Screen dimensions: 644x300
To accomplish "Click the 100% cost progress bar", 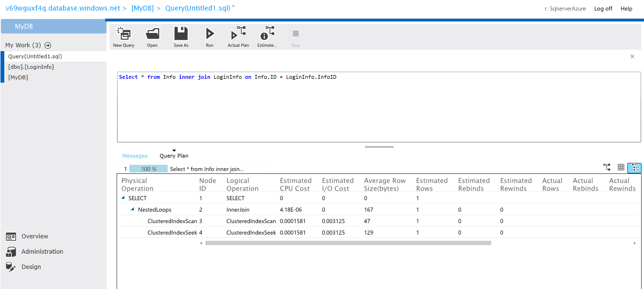I will pyautogui.click(x=149, y=168).
